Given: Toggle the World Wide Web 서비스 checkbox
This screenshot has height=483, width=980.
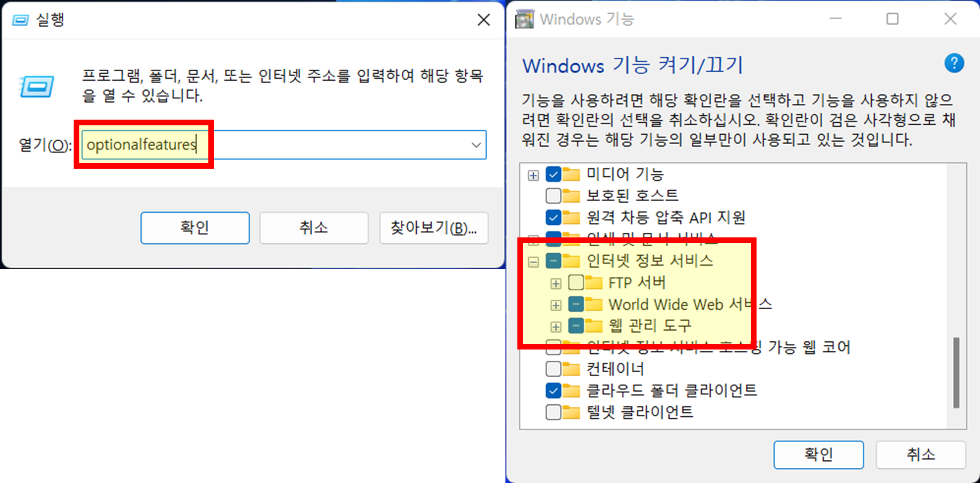Looking at the screenshot, I should [575, 304].
